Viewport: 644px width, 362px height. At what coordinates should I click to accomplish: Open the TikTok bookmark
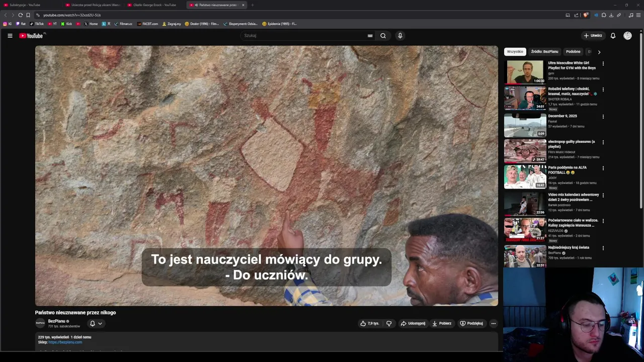click(37, 24)
